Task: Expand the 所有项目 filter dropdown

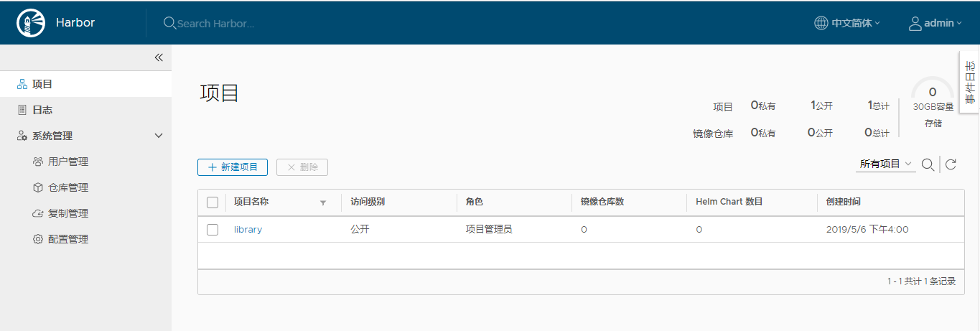Action: coord(886,164)
